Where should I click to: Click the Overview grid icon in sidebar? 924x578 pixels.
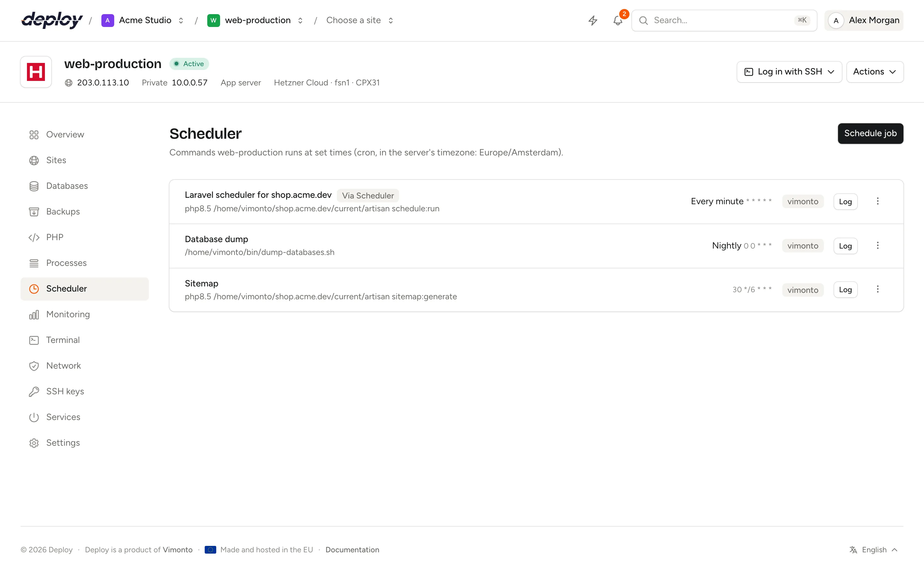pyautogui.click(x=34, y=135)
